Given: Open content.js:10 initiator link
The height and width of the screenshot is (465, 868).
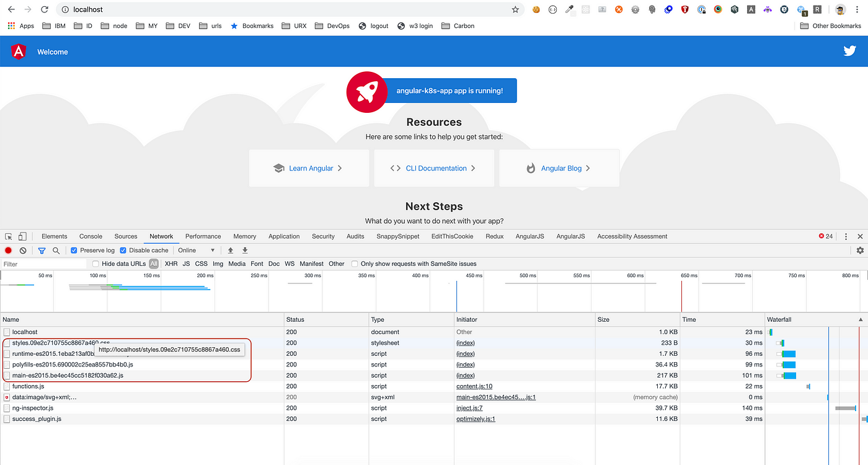Looking at the screenshot, I should coord(474,386).
